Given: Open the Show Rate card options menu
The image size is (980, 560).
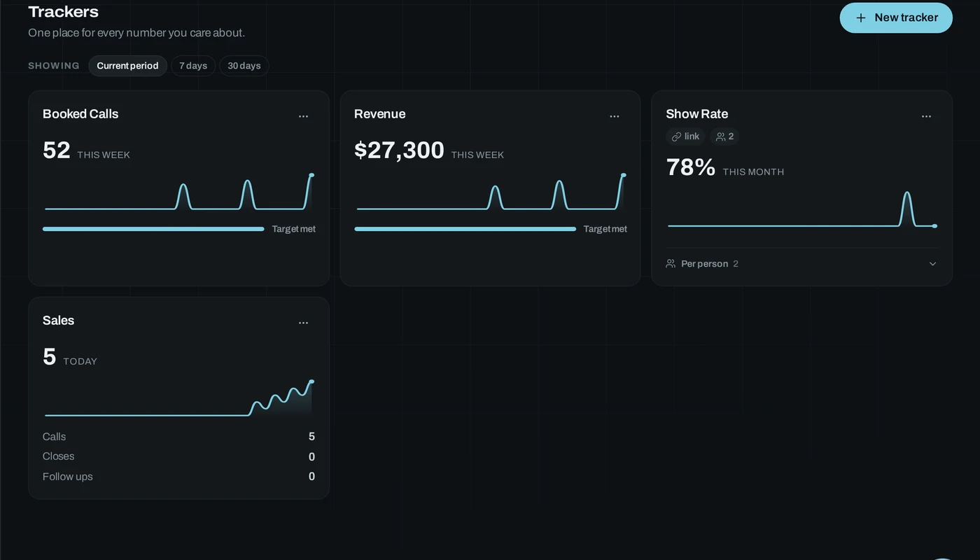Looking at the screenshot, I should (926, 116).
